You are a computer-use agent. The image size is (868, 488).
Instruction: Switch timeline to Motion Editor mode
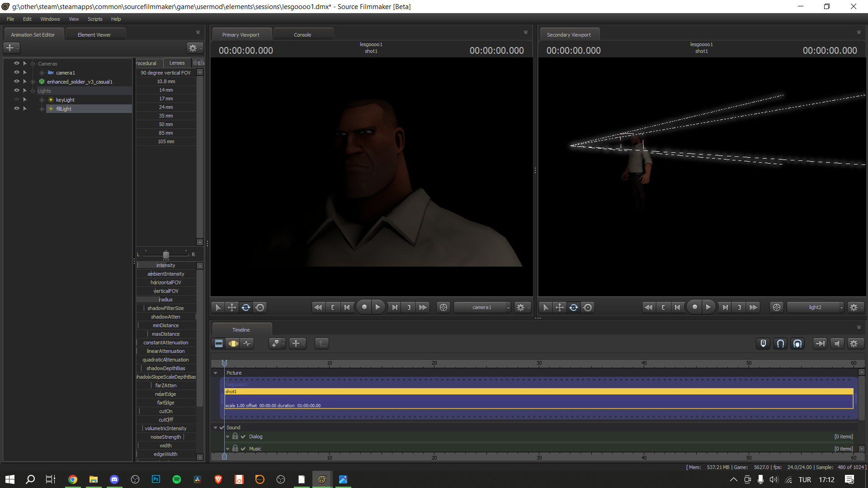point(233,343)
